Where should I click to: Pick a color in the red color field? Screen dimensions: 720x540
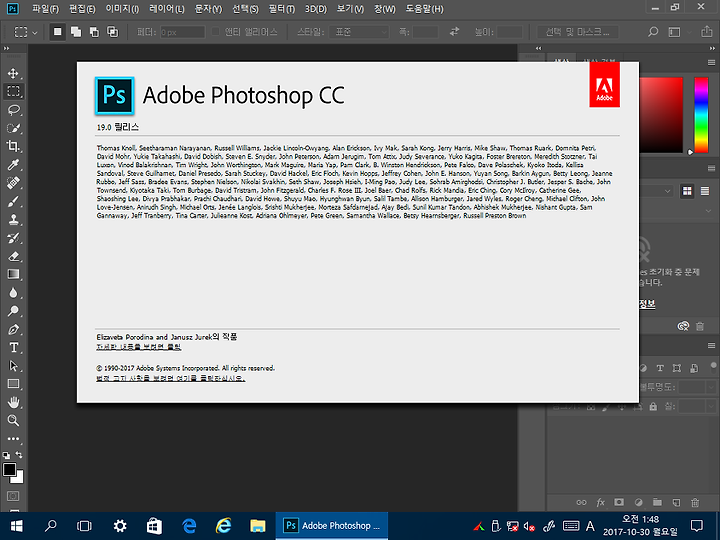(661, 115)
